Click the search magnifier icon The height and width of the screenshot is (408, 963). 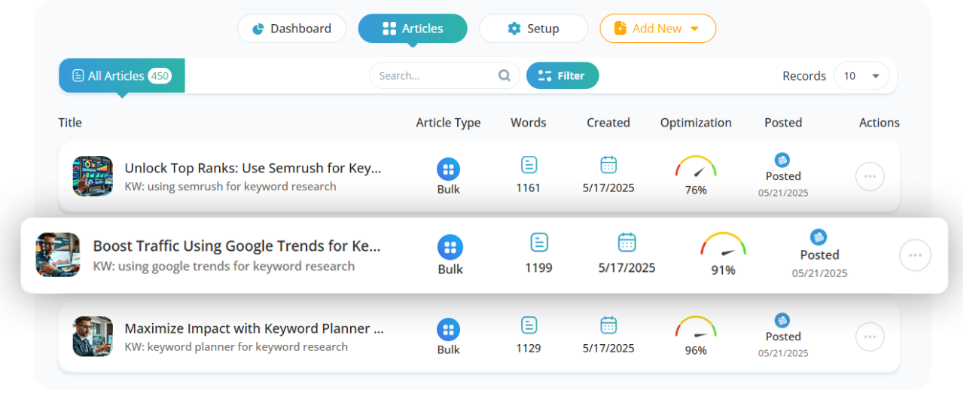click(504, 76)
